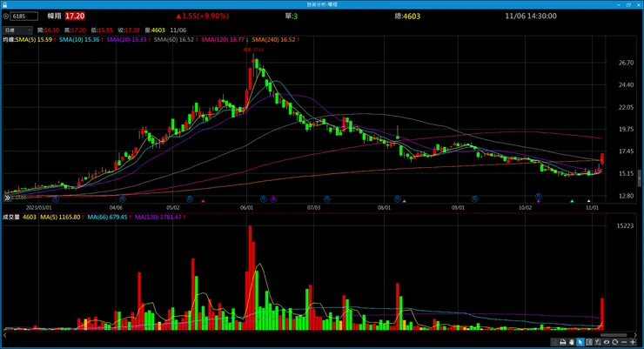Click the peak price label above June candle
Image resolution: width=644 pixels, height=349 pixels.
253,50
